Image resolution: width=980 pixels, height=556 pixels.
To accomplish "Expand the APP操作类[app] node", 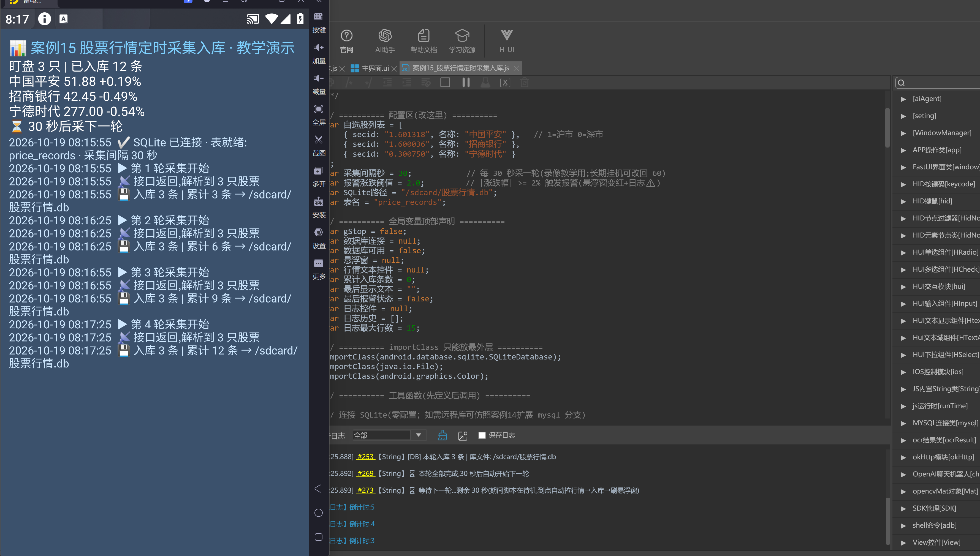I will pos(903,150).
